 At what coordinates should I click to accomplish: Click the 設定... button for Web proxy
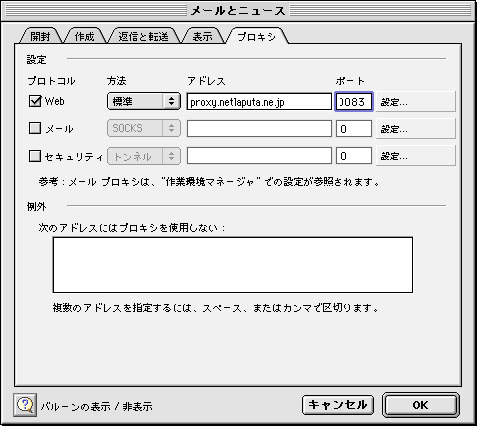point(415,102)
